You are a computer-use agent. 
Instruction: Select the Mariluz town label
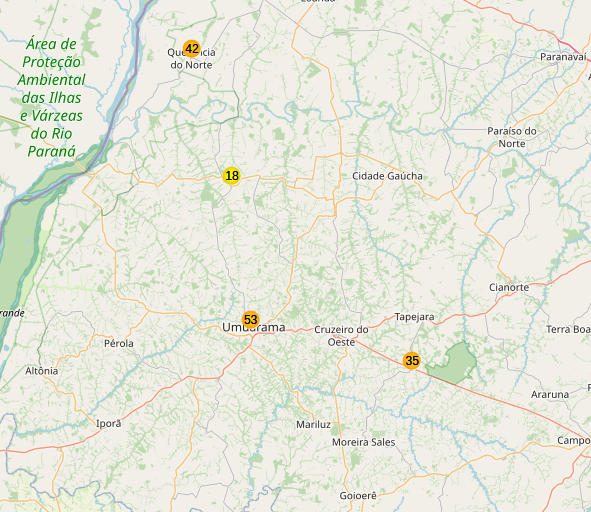313,425
